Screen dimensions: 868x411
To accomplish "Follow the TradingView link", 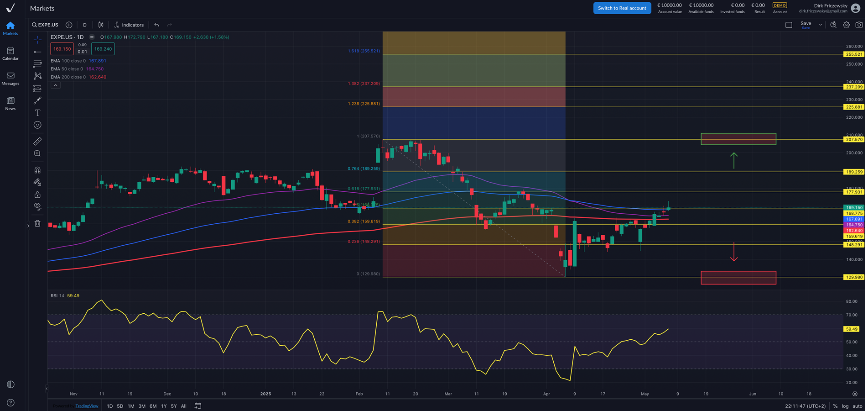I will click(87, 406).
